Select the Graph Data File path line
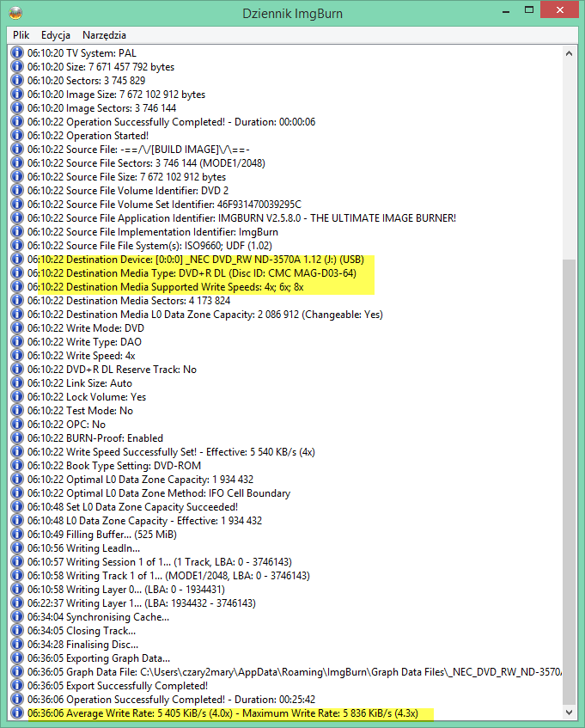This screenshot has height=728, width=585. (294, 672)
